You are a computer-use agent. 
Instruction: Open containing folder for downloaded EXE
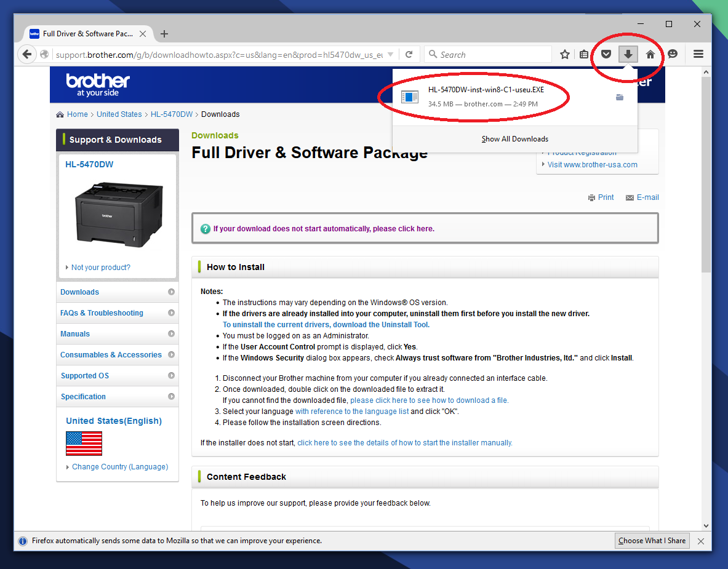tap(619, 97)
